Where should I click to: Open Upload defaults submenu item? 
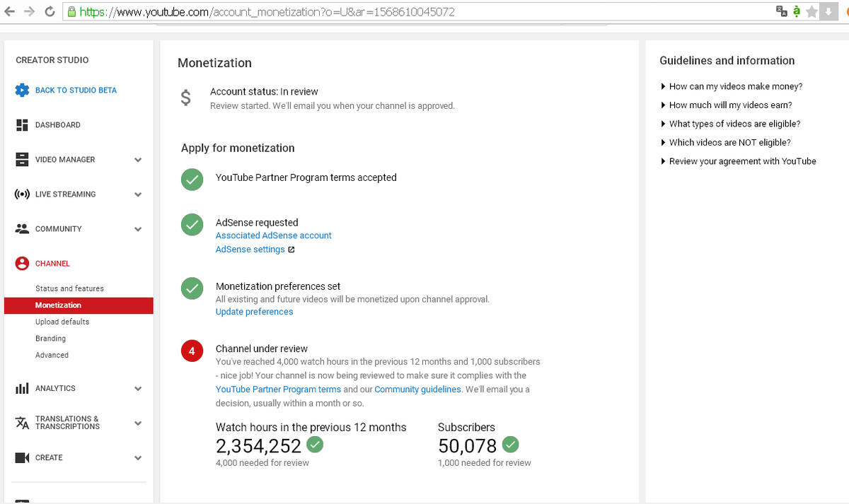(x=62, y=322)
